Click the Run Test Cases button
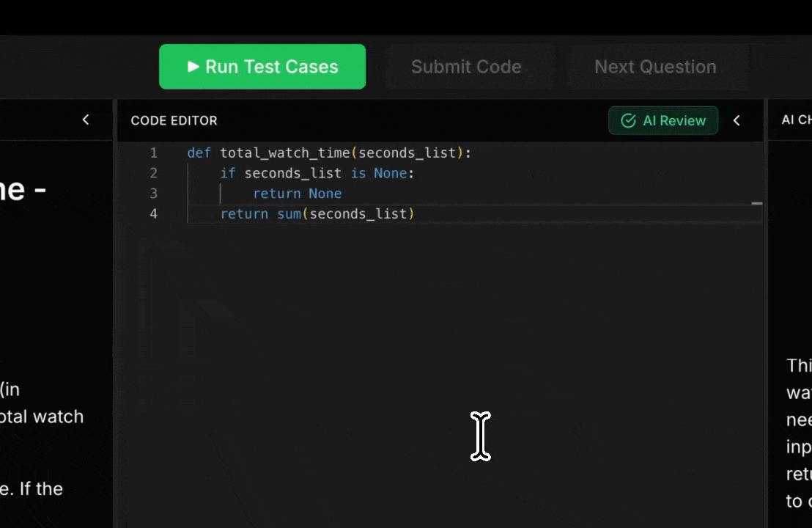Screen dimensions: 812x528 (x=262, y=67)
